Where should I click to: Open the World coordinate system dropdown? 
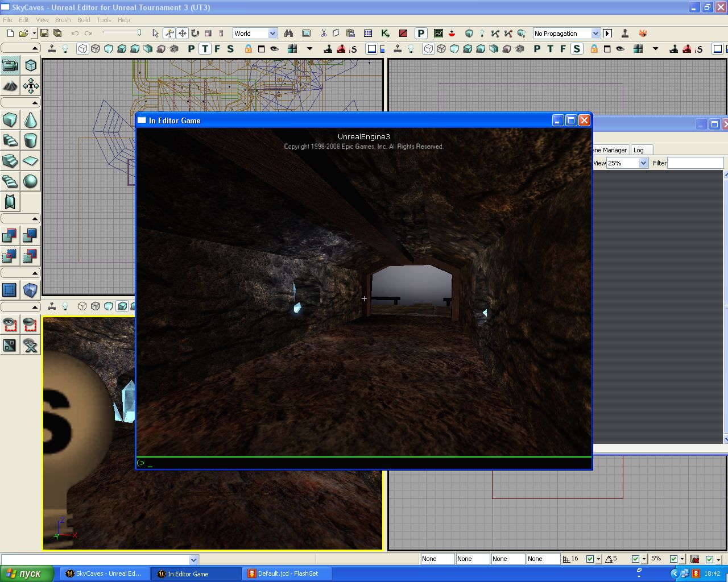click(x=272, y=34)
